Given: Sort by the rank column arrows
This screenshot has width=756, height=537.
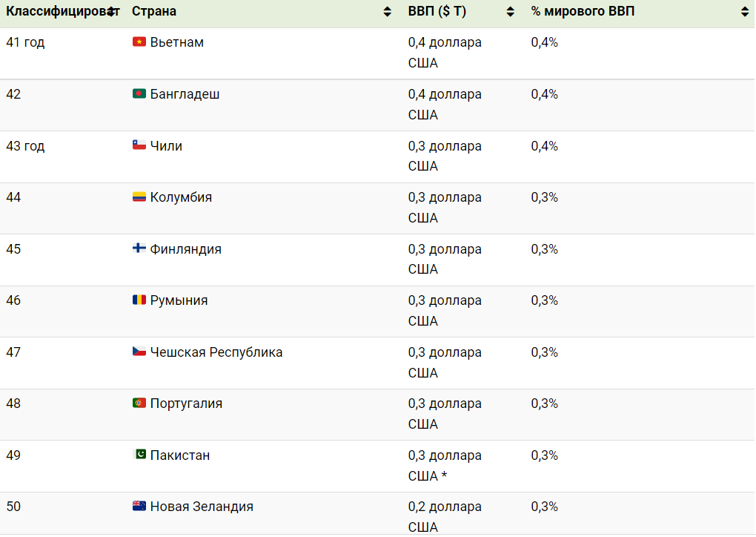Looking at the screenshot, I should click(111, 12).
